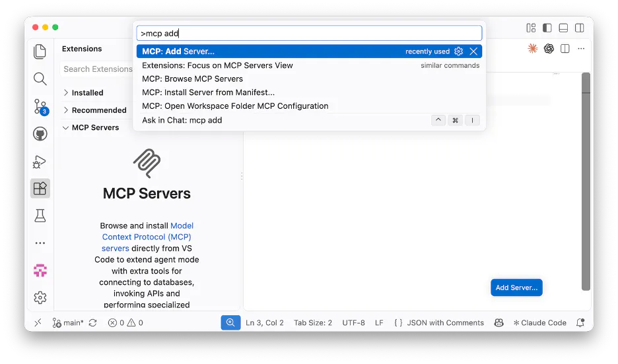Screen dimensions: 618x364
Task: Click the Search Extensions field
Action: tap(98, 69)
